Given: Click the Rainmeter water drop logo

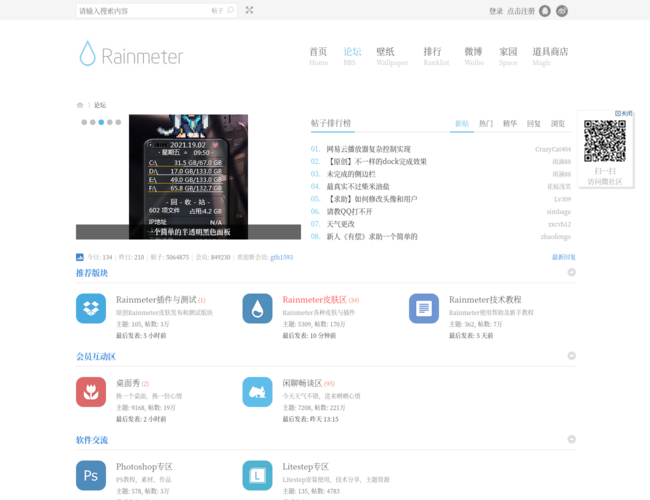Looking at the screenshot, I should click(x=87, y=53).
